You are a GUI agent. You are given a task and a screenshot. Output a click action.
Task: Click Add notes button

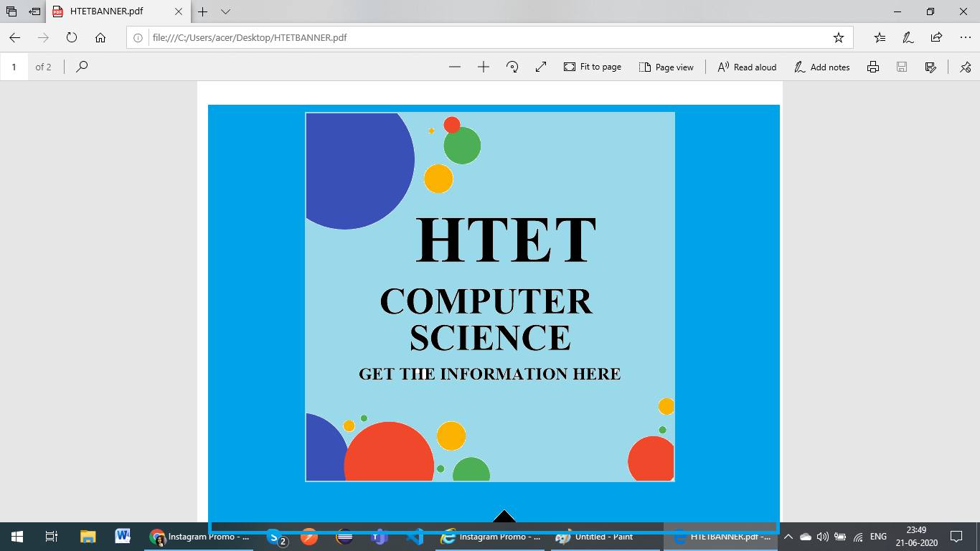click(x=822, y=67)
